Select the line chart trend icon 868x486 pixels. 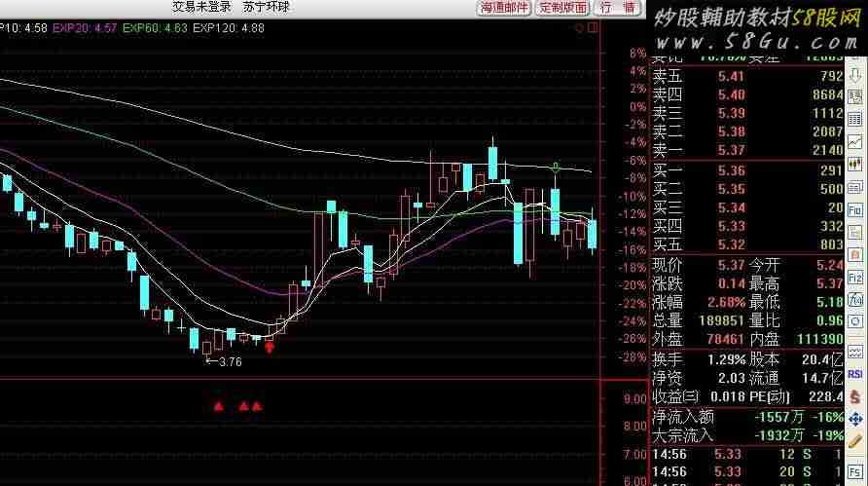tap(855, 142)
